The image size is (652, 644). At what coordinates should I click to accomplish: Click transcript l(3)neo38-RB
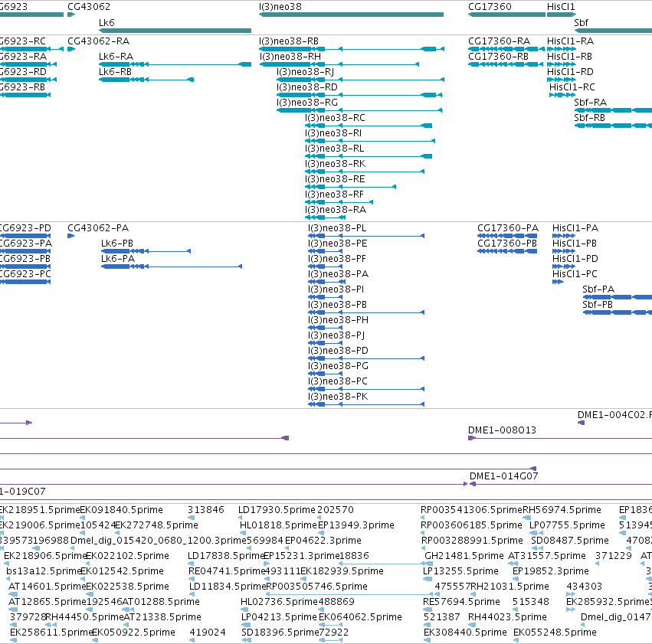point(289,41)
